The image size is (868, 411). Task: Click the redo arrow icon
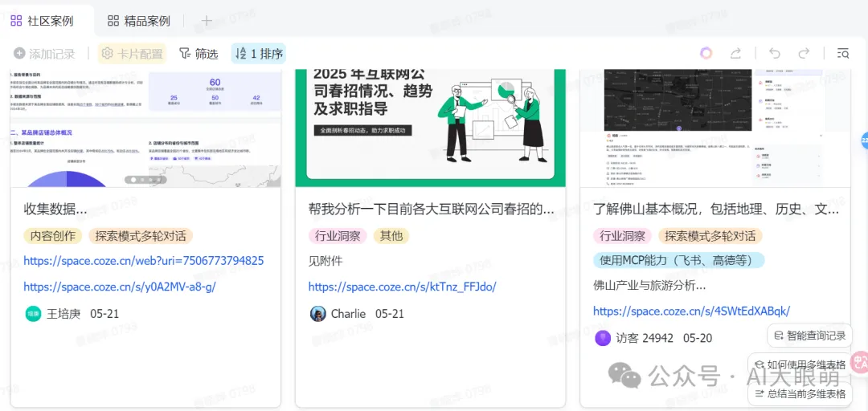point(804,53)
